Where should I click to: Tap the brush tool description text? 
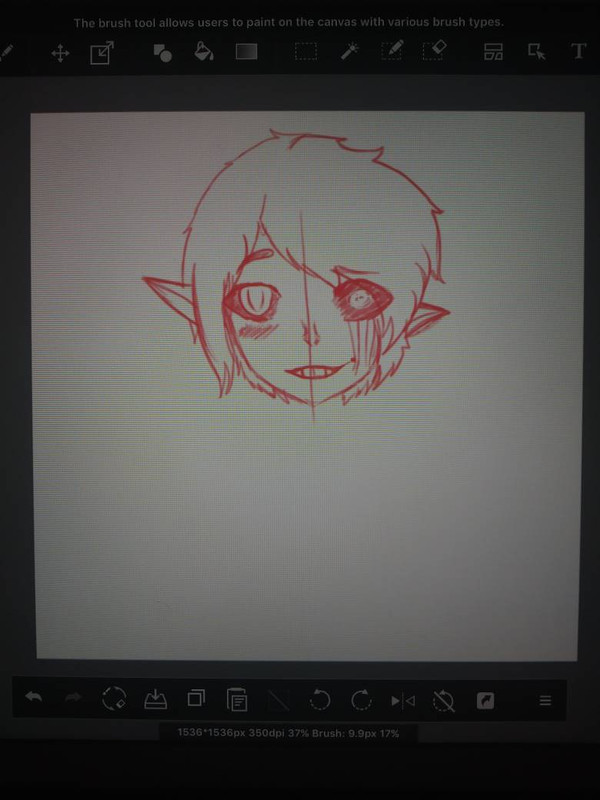(x=289, y=23)
